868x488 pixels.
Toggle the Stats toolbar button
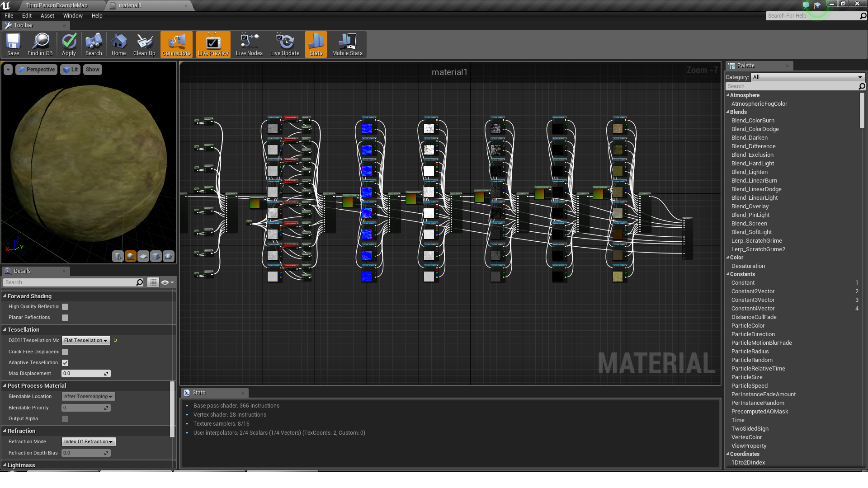(316, 44)
